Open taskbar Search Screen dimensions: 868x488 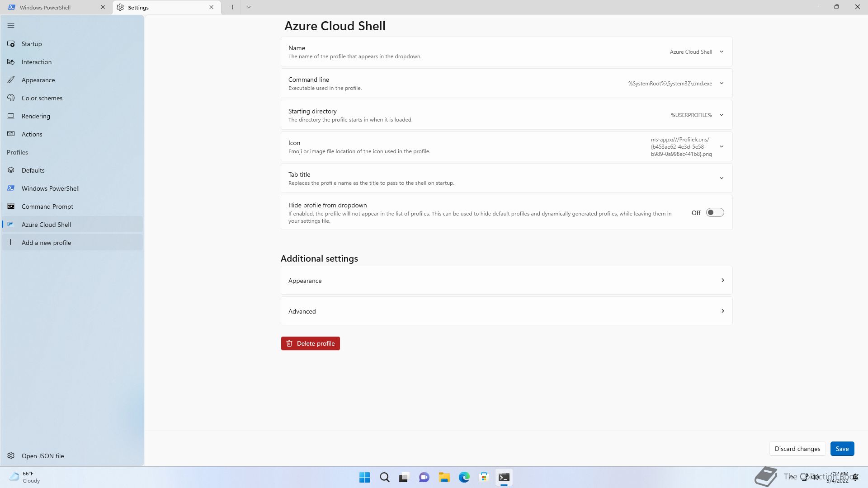[384, 478]
